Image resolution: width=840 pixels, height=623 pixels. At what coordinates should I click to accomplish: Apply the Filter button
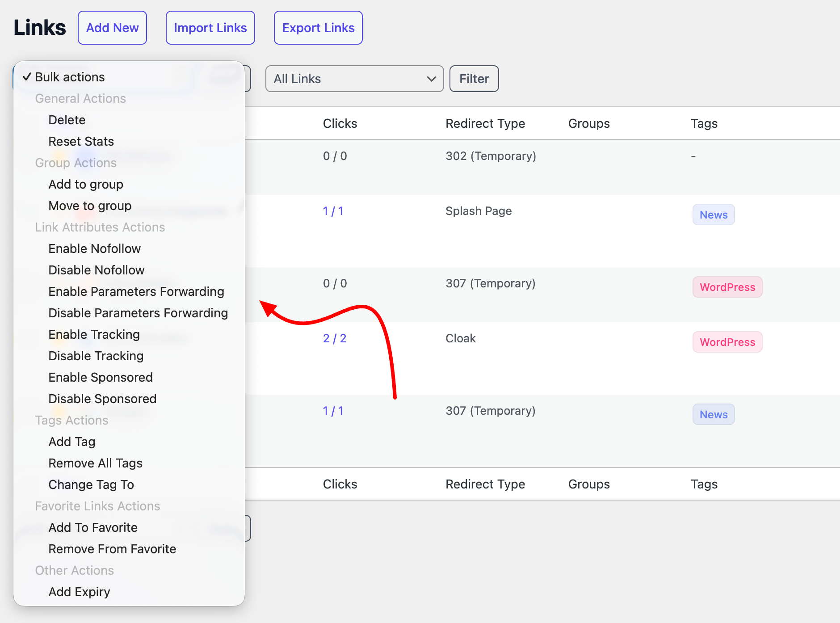[474, 79]
